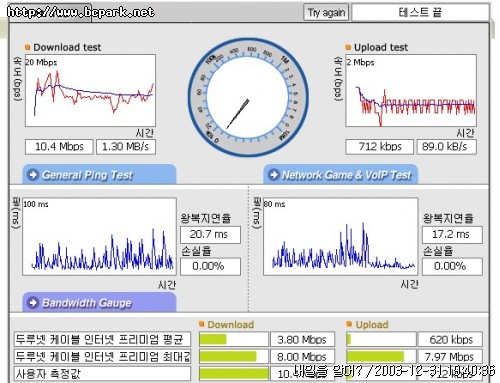Click the Network Game & VoIP arrow icon

(274, 174)
